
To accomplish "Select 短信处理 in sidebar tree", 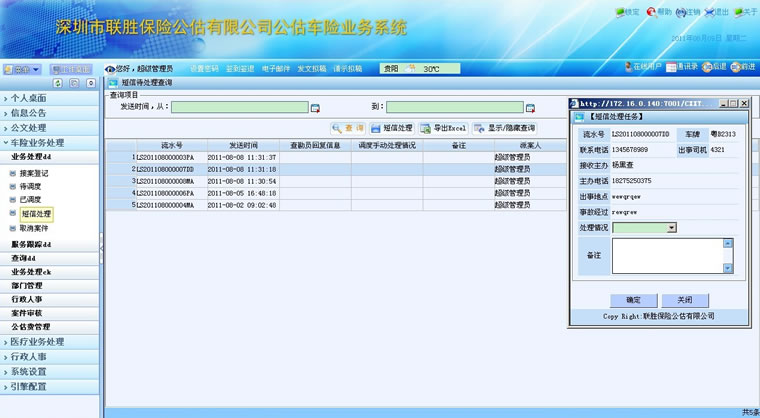I will [x=36, y=214].
